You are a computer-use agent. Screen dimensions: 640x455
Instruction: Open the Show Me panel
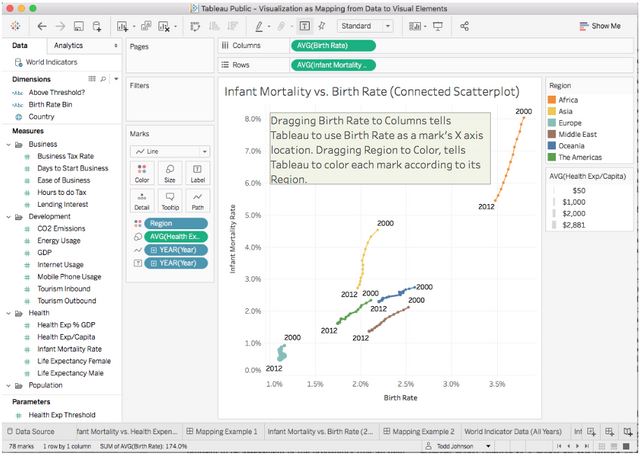pyautogui.click(x=600, y=26)
